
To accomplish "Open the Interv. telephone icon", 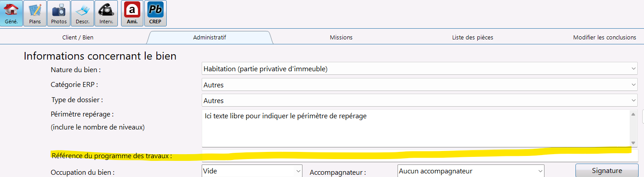I will tap(106, 13).
